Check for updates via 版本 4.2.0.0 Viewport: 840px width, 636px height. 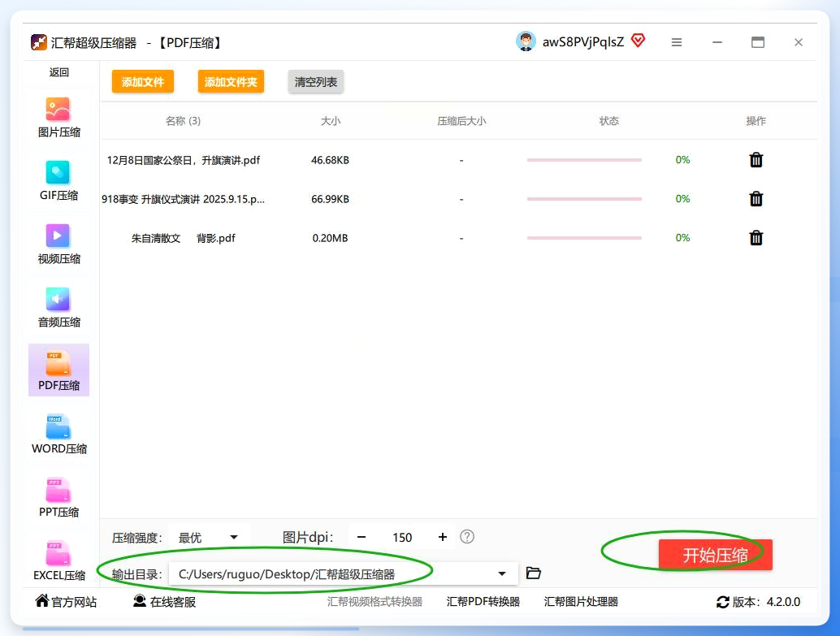tap(758, 602)
